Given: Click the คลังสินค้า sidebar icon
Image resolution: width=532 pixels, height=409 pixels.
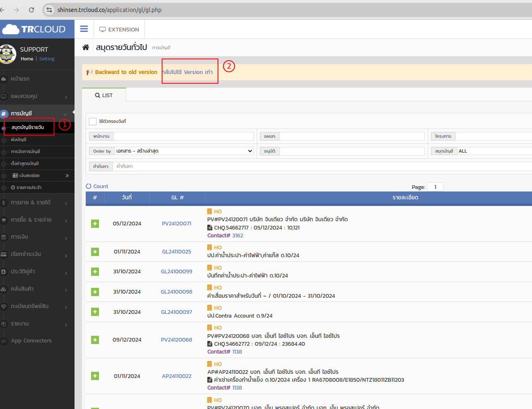Looking at the screenshot, I should point(4,289).
